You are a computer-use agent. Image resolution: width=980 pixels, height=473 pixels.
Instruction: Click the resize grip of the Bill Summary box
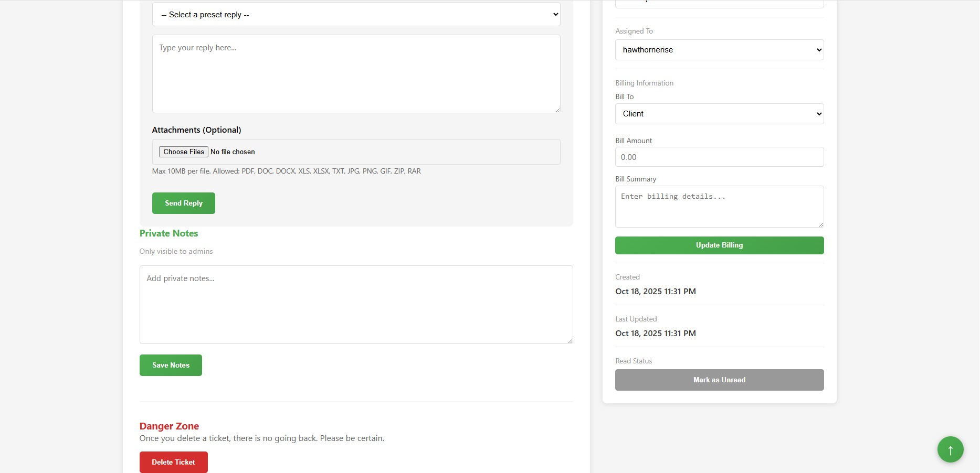pyautogui.click(x=820, y=224)
